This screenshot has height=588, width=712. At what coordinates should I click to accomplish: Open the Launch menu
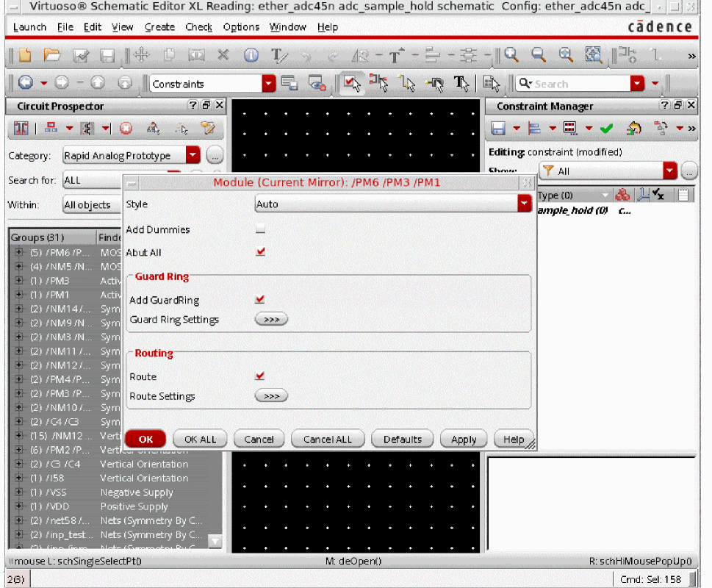29,27
